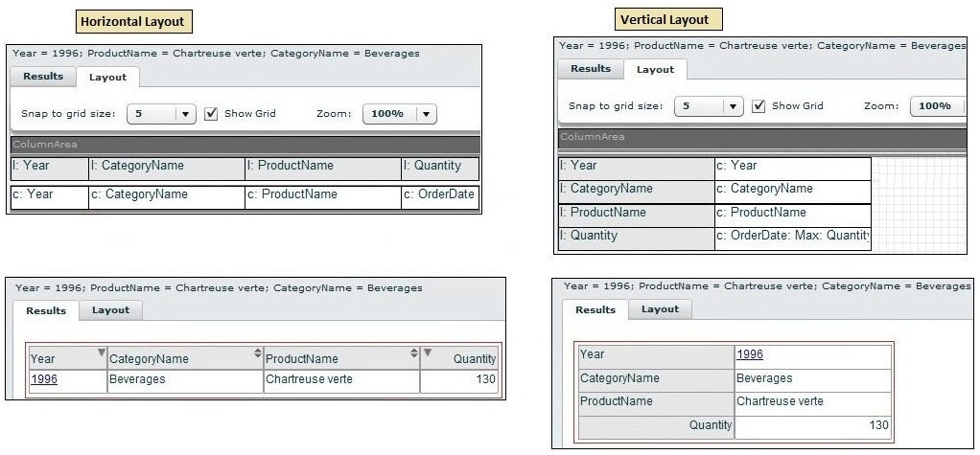Viewport: 980px width, 455px height.
Task: Open the snap grid size dropdown in Horizontal Layout
Action: pos(186,114)
